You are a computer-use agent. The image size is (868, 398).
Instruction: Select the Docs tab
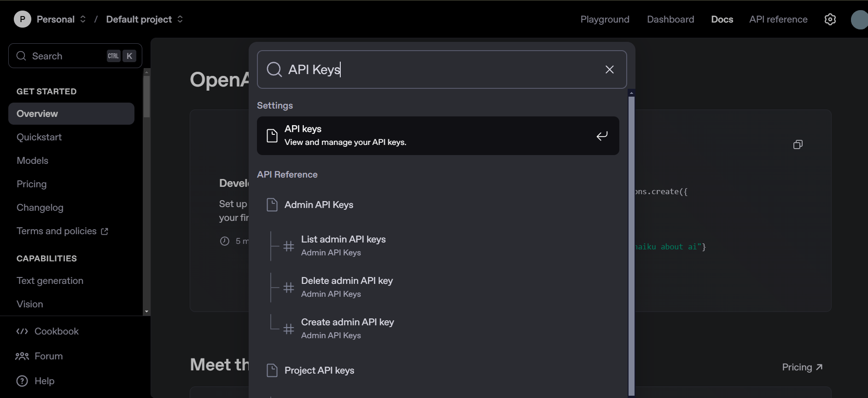(722, 19)
